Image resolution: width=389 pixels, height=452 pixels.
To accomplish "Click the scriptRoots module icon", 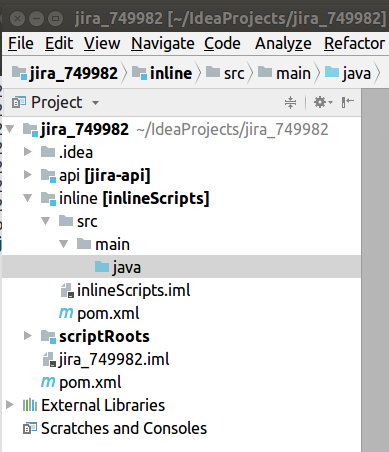I will (x=48, y=336).
